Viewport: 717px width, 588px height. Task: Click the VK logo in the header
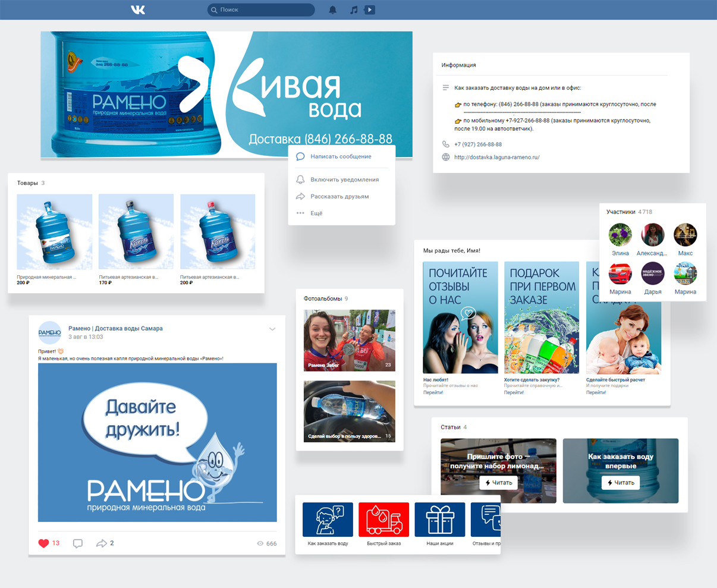pyautogui.click(x=138, y=10)
